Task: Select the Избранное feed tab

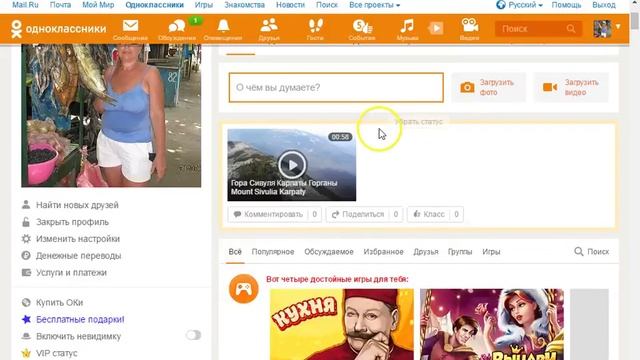Action: (x=383, y=252)
